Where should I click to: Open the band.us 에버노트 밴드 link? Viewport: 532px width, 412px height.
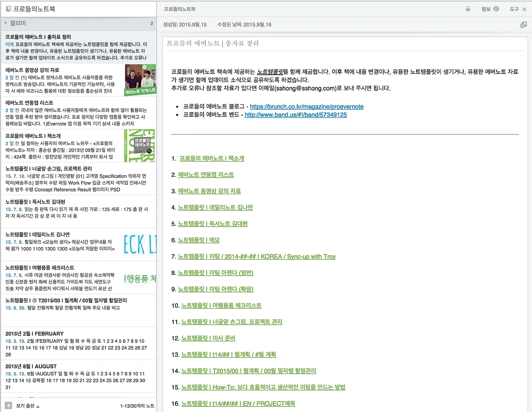tap(296, 115)
